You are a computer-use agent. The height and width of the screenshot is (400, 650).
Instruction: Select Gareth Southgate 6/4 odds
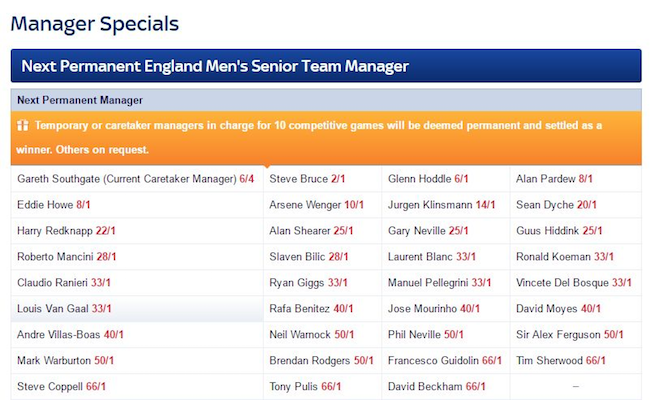pyautogui.click(x=137, y=179)
